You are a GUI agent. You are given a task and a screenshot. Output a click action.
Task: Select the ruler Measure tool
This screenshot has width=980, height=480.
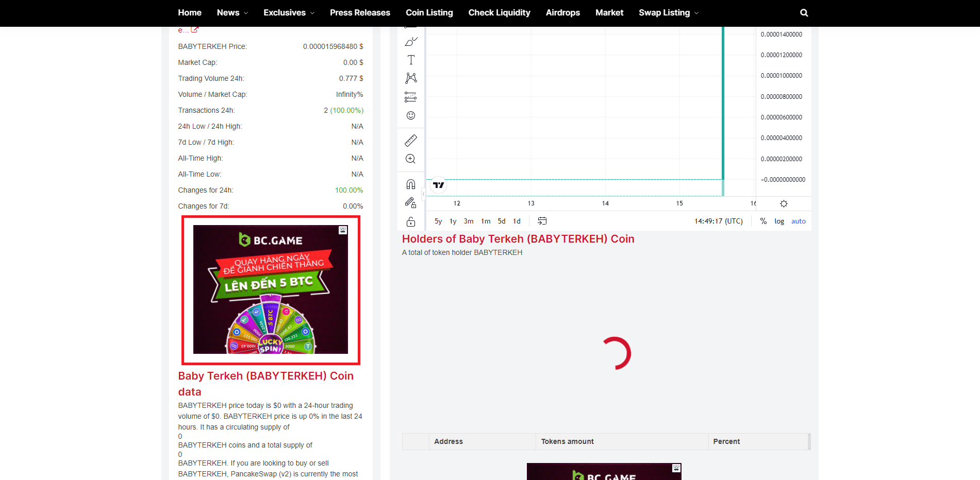point(411,140)
